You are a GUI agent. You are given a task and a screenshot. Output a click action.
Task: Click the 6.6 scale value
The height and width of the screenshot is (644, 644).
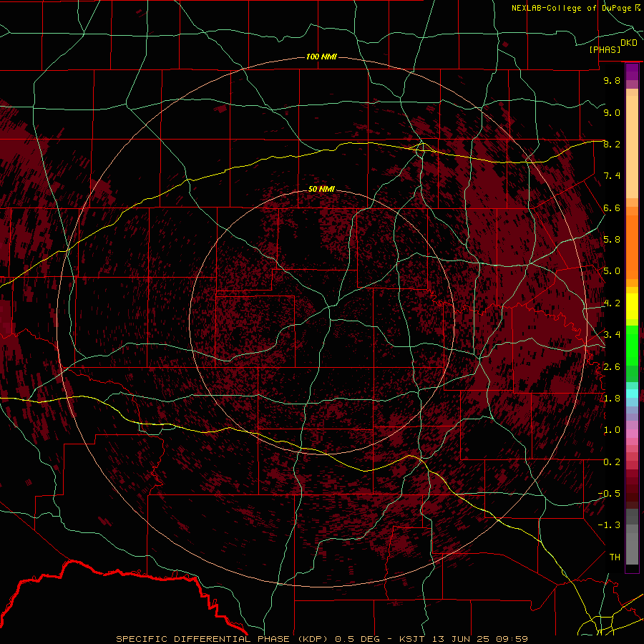(612, 208)
